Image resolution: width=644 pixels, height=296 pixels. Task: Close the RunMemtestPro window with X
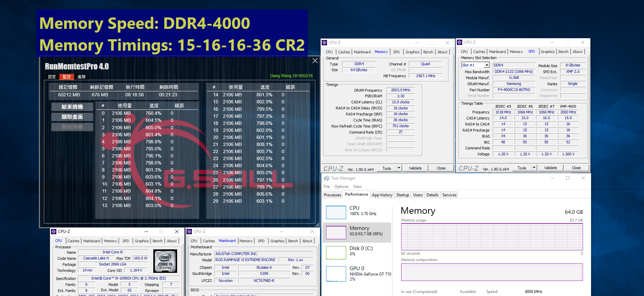[x=315, y=60]
